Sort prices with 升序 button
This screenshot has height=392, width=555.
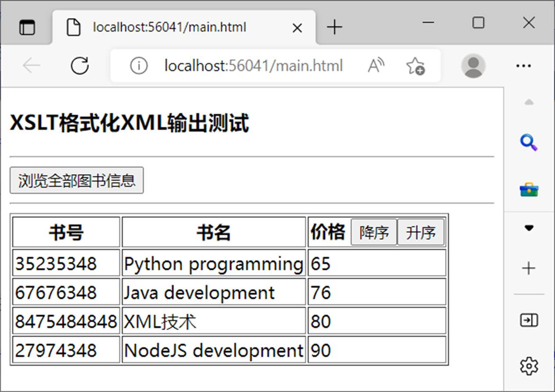click(421, 232)
